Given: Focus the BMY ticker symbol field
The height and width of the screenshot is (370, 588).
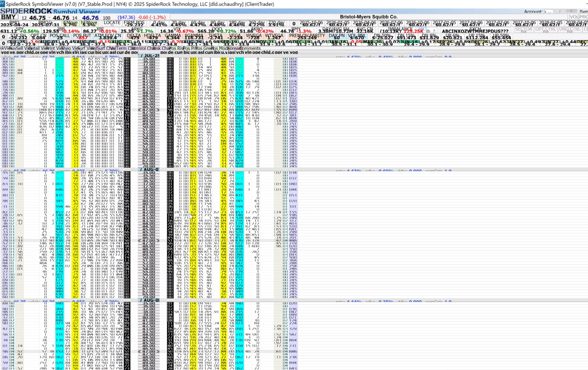Looking at the screenshot, I should coord(10,18).
